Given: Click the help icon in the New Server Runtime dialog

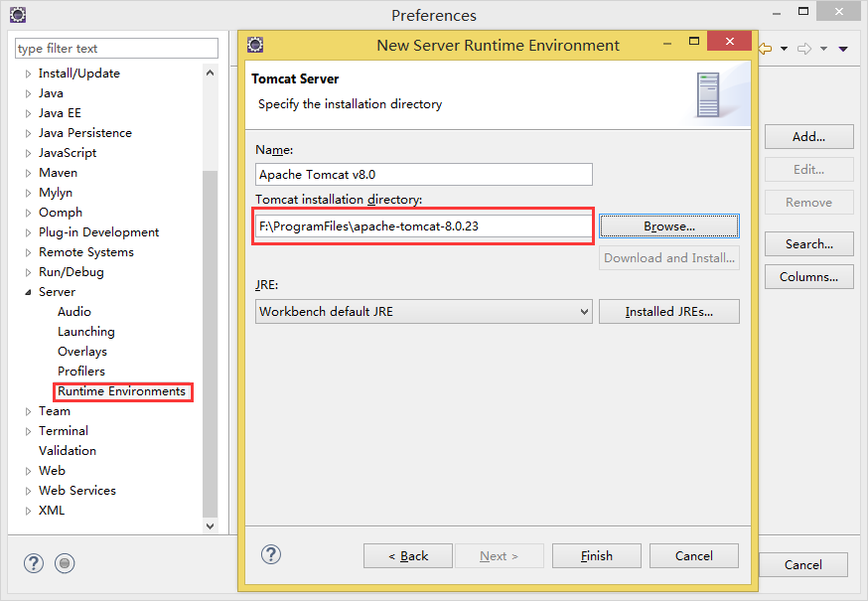Looking at the screenshot, I should click(271, 554).
